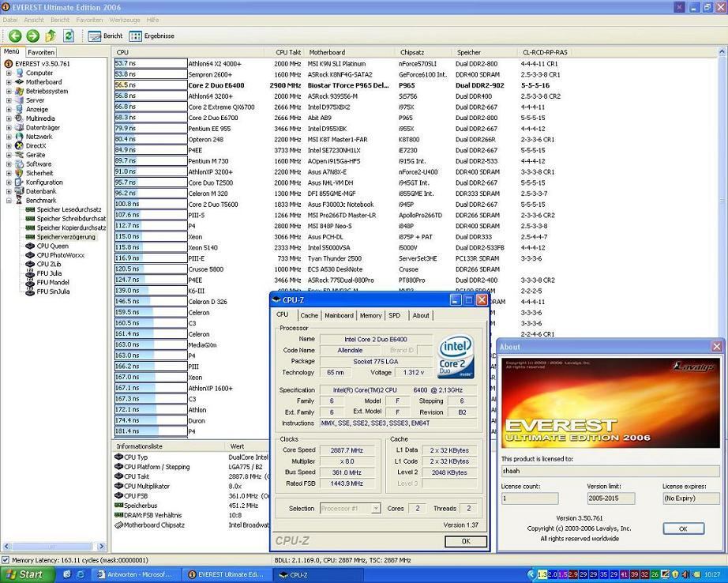Click OK in the CPU-Z window
The height and width of the screenshot is (583, 728).
click(466, 541)
